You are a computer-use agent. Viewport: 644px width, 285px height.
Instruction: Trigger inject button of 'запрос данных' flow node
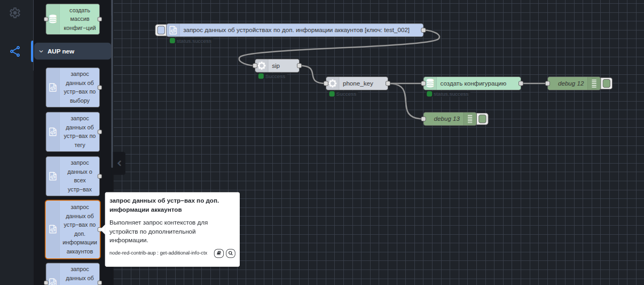(161, 30)
